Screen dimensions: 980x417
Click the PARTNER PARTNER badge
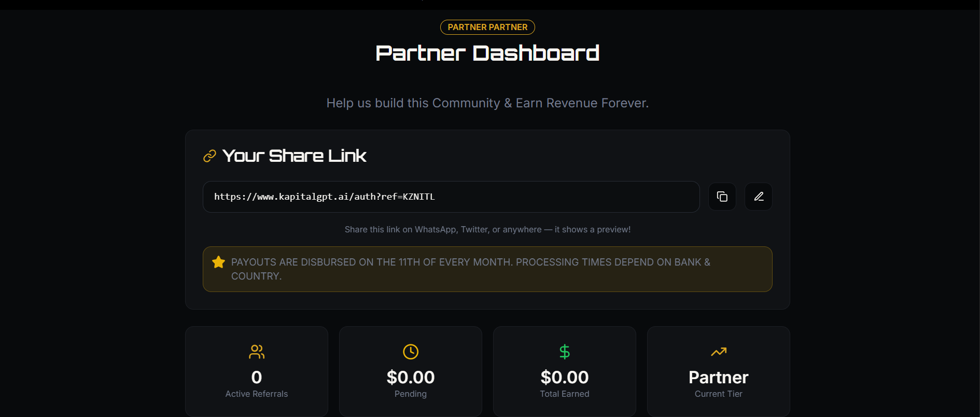click(x=487, y=27)
